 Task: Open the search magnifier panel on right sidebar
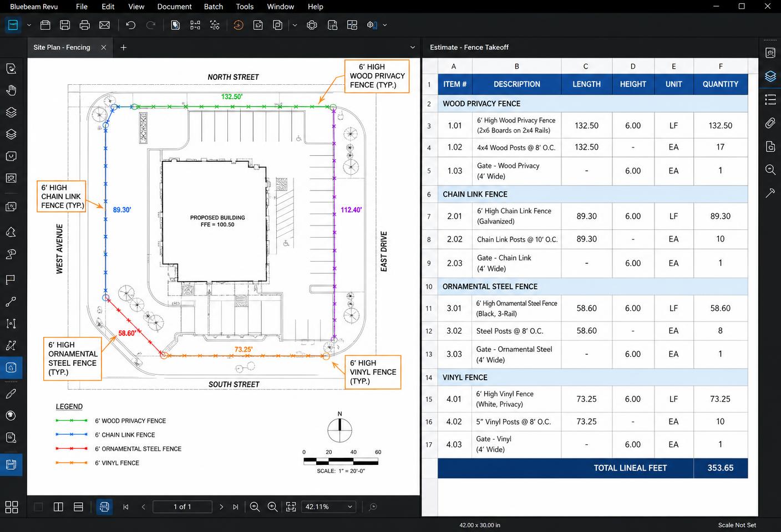point(770,170)
